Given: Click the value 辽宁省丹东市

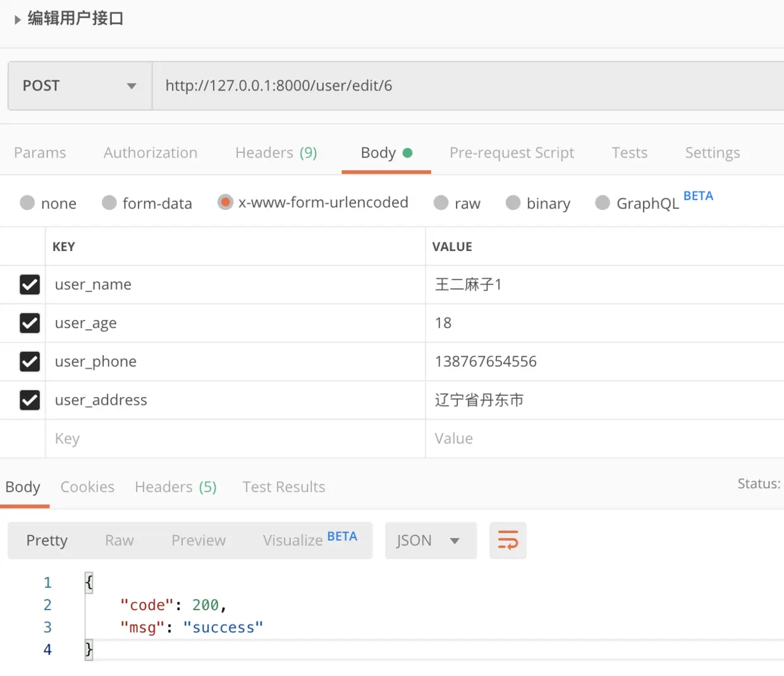Looking at the screenshot, I should (479, 400).
